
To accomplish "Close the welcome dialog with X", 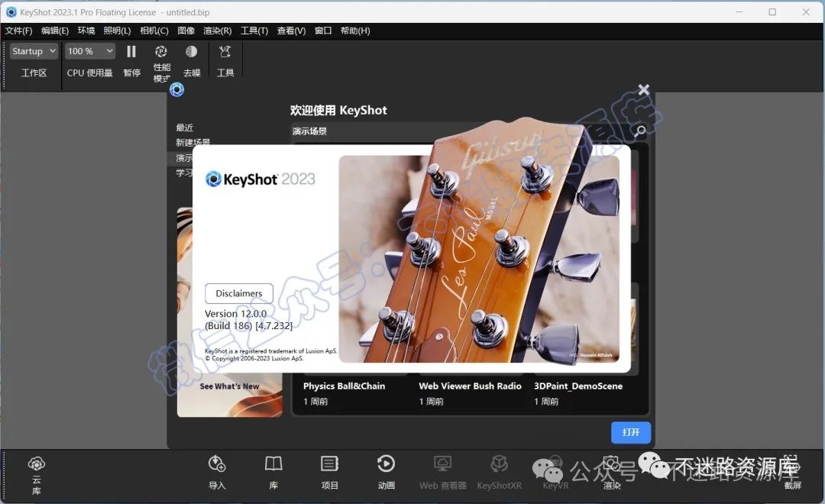I will click(x=643, y=90).
